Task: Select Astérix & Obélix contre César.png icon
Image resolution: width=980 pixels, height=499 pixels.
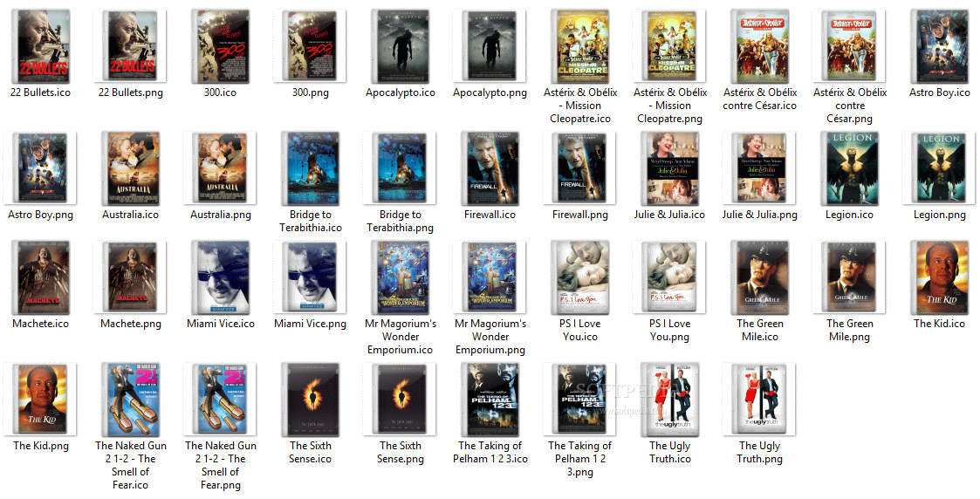Action: pyautogui.click(x=850, y=46)
